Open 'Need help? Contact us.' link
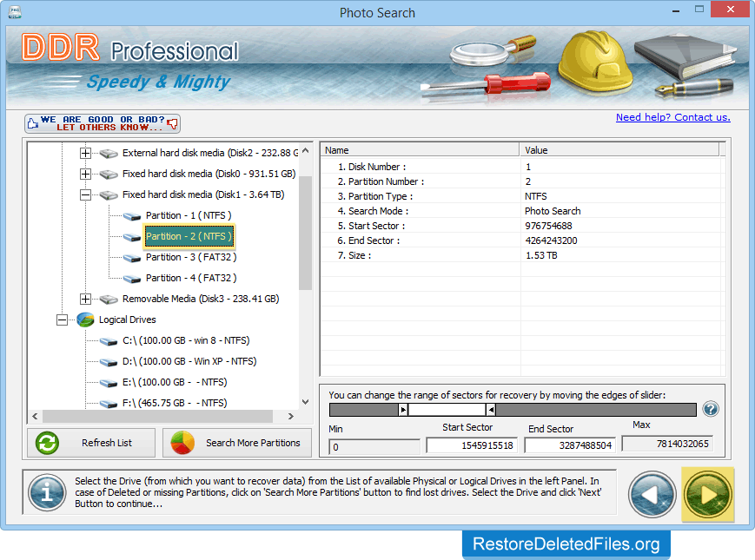The width and height of the screenshot is (755, 560). tap(673, 117)
